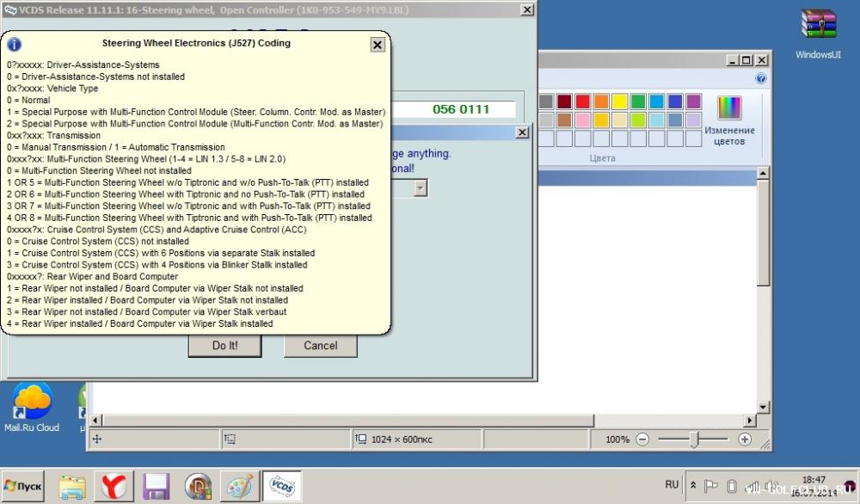Click the line '0xxxxx?: Rear Wiper and Board Computer'
Screen dimensions: 860x504
[x=92, y=276]
